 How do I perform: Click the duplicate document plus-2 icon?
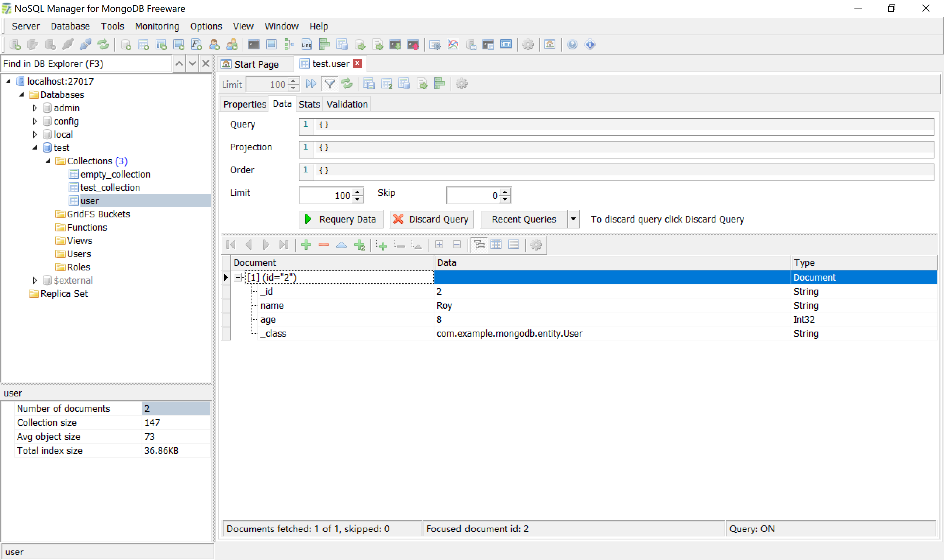point(359,245)
